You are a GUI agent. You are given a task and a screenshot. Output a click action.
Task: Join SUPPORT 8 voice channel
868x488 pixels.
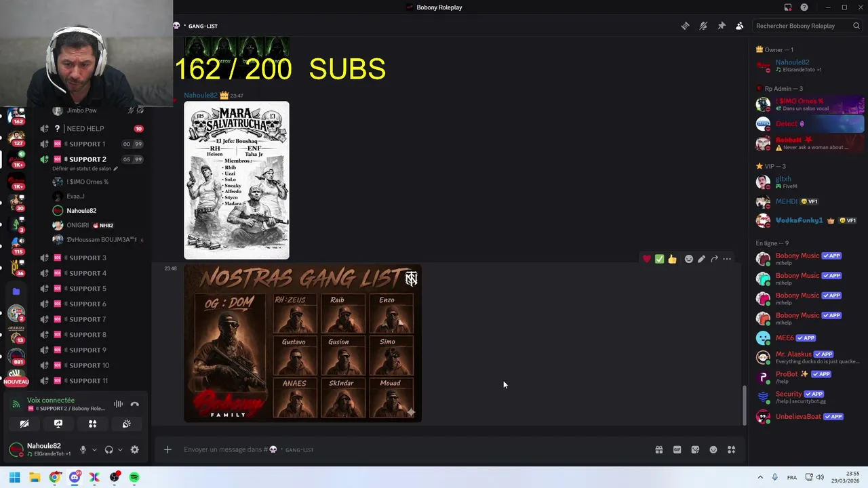click(92, 335)
